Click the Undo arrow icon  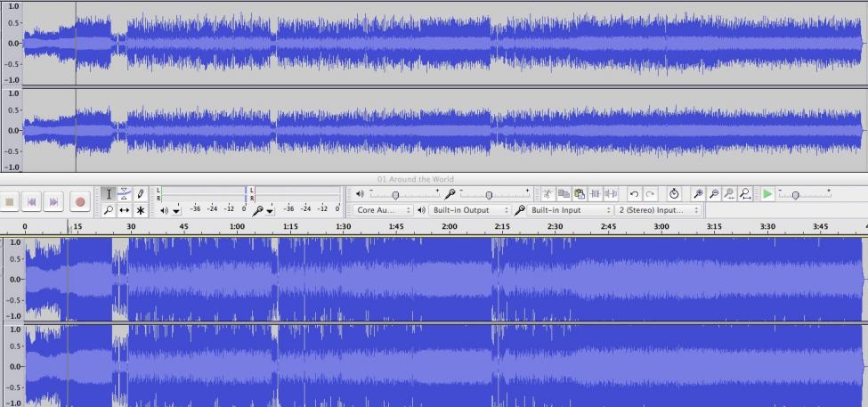click(x=634, y=194)
